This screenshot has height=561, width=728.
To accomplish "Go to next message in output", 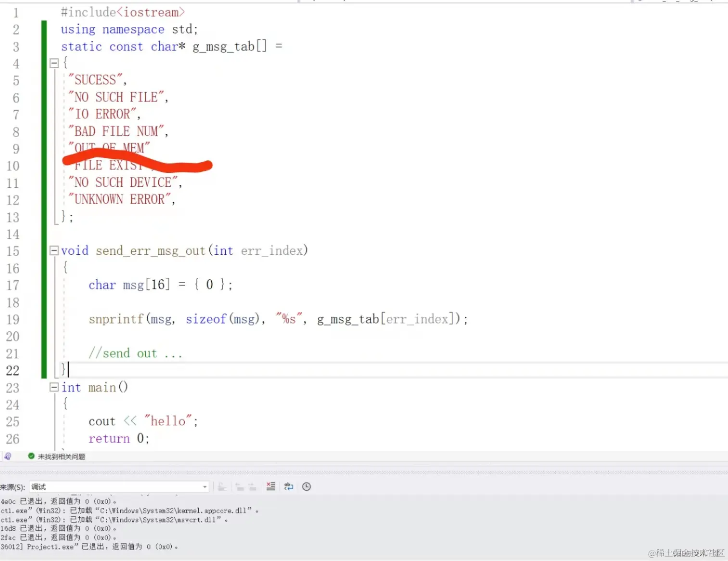I will point(252,487).
